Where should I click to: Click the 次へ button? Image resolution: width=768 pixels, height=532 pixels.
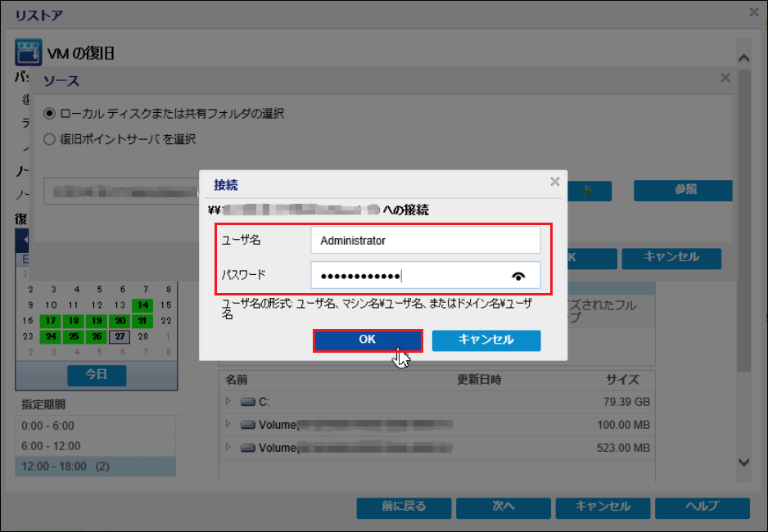coord(503,507)
